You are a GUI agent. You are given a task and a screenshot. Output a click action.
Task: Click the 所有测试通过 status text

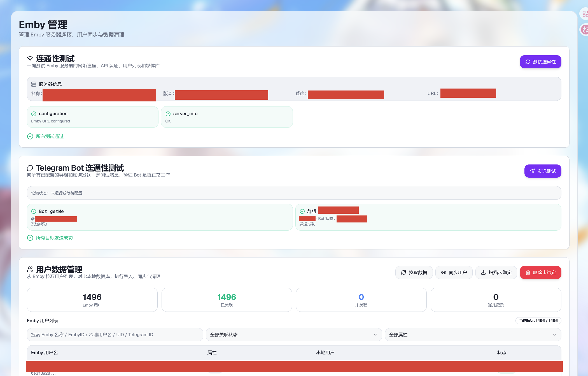pyautogui.click(x=50, y=136)
